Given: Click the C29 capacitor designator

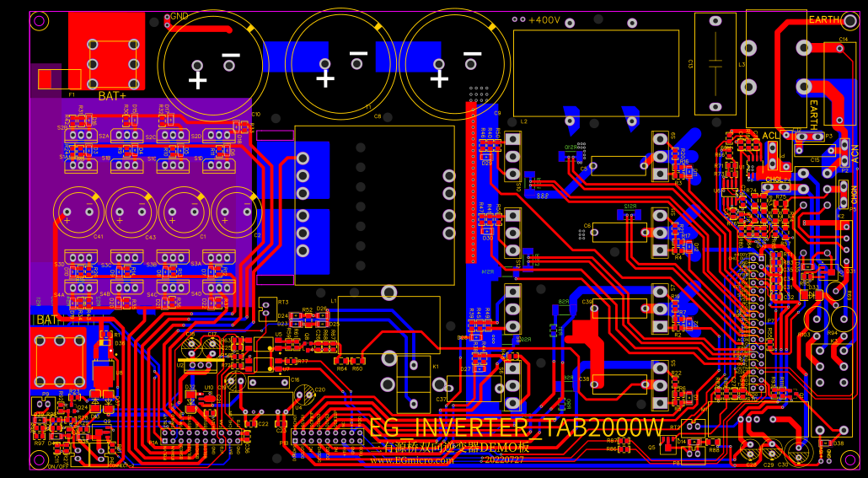Looking at the screenshot, I should 769,465.
